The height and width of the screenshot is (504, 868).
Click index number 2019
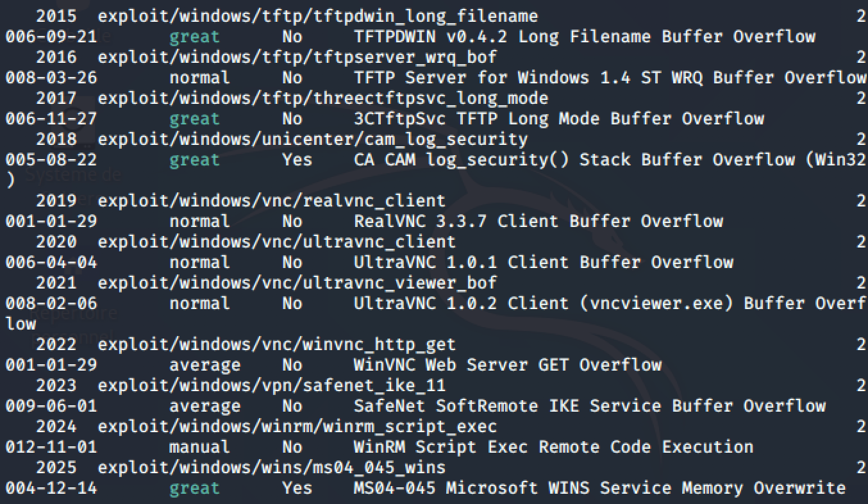56,201
